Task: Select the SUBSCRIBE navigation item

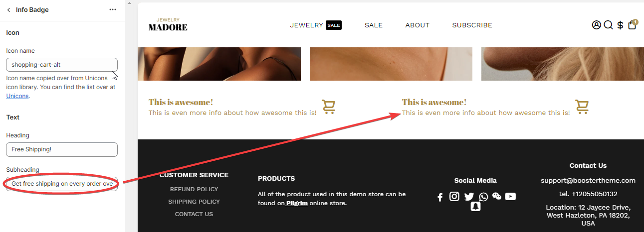Action: tap(472, 25)
